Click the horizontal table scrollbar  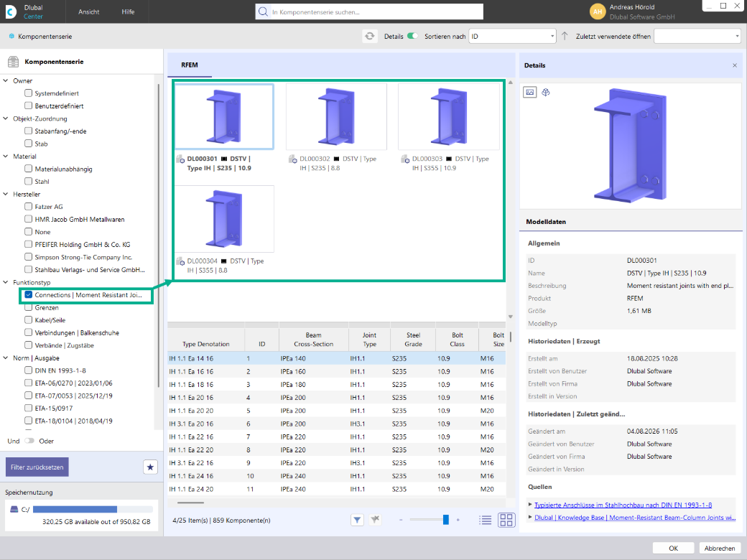(x=190, y=503)
